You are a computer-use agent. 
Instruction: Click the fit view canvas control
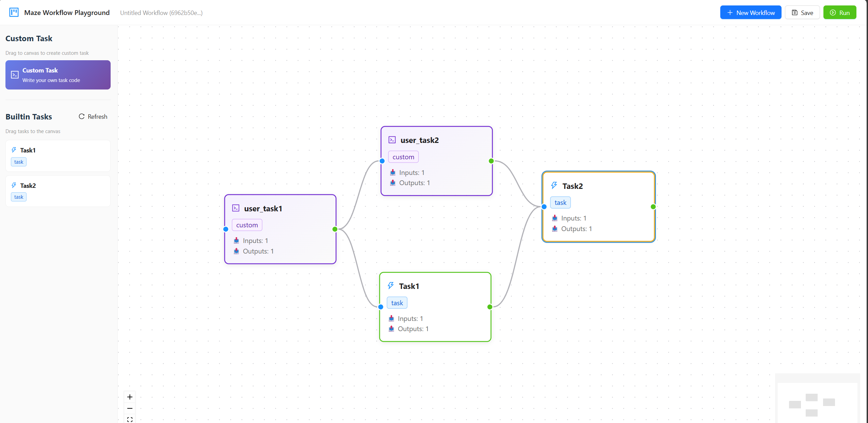pyautogui.click(x=130, y=419)
